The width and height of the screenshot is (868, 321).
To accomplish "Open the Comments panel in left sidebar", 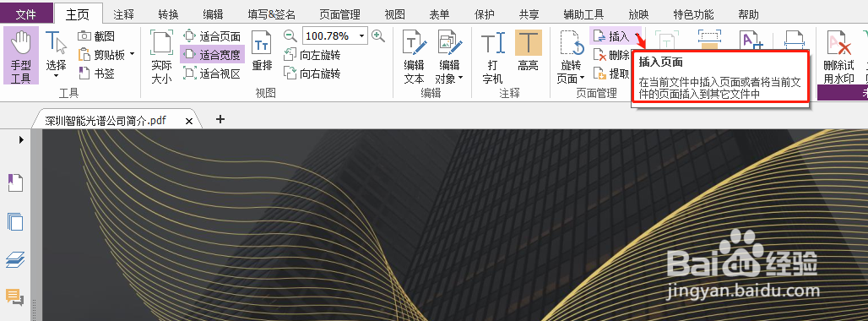I will tap(15, 297).
